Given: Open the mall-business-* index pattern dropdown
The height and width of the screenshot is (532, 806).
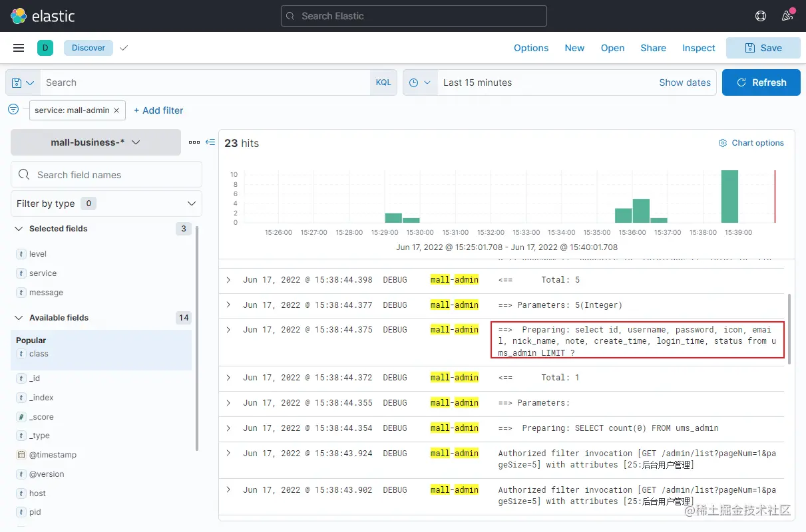Looking at the screenshot, I should pos(96,142).
